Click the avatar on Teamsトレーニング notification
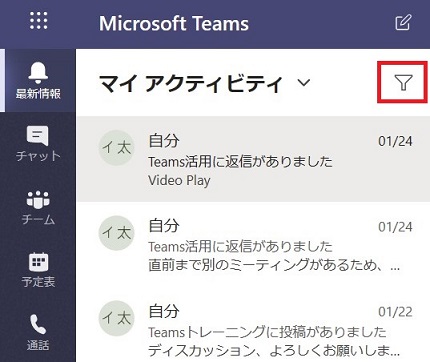Image resolution: width=430 pixels, height=362 pixels. point(116,318)
